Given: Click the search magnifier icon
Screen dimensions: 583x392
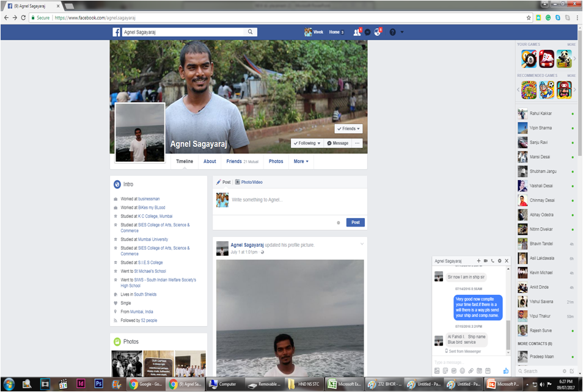Looking at the screenshot, I should click(250, 32).
